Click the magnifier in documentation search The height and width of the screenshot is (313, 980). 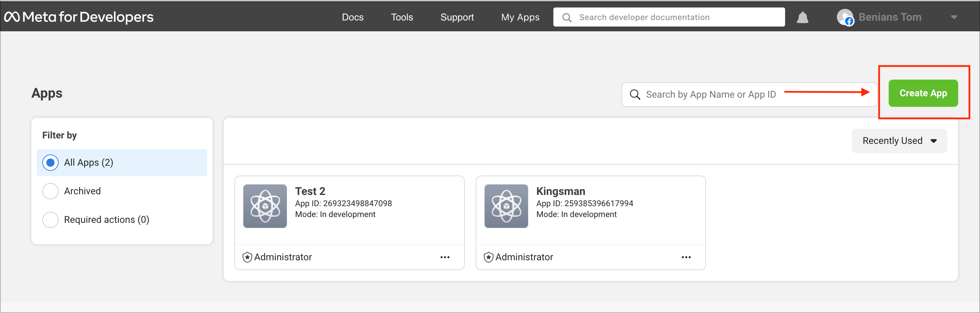pyautogui.click(x=566, y=17)
